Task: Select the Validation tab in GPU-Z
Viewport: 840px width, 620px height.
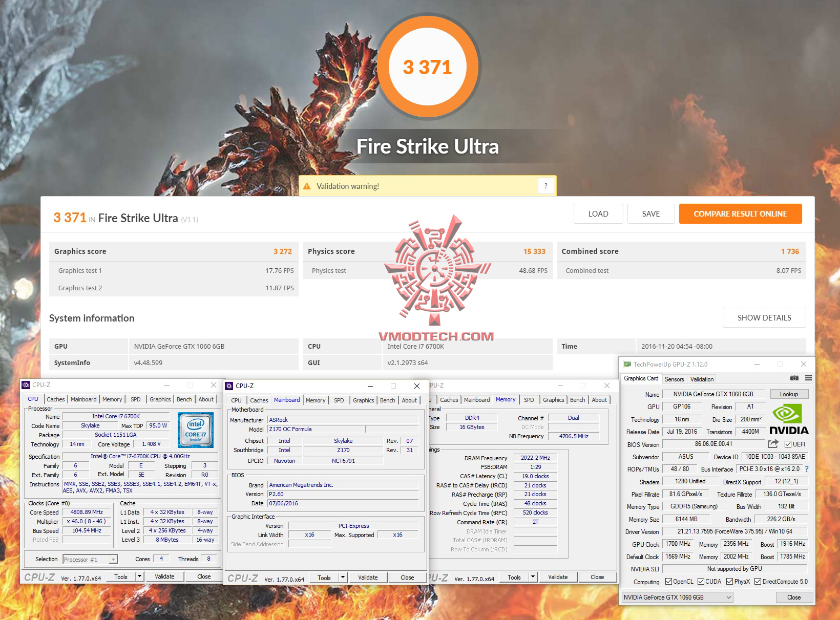Action: [702, 379]
